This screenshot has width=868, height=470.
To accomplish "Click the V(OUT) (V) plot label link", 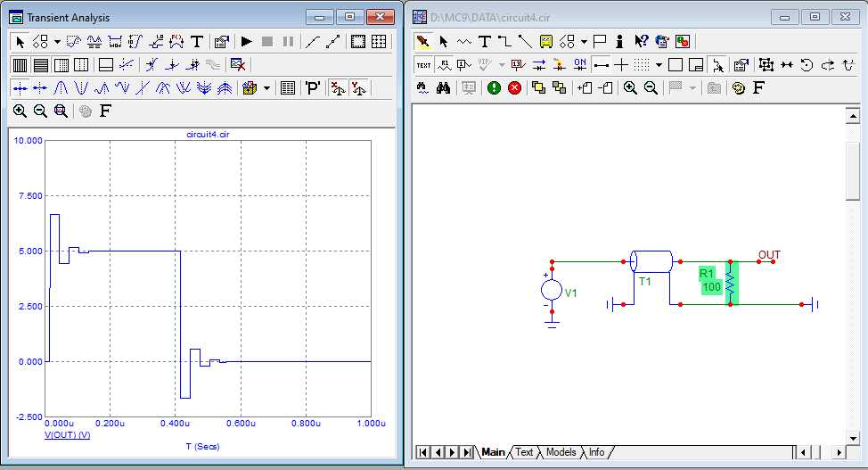I will tap(68, 435).
